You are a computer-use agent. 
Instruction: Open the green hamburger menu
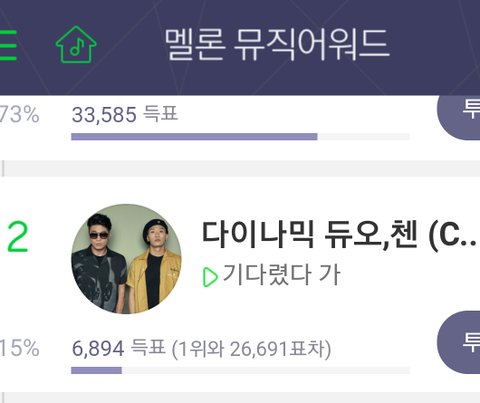tap(8, 45)
